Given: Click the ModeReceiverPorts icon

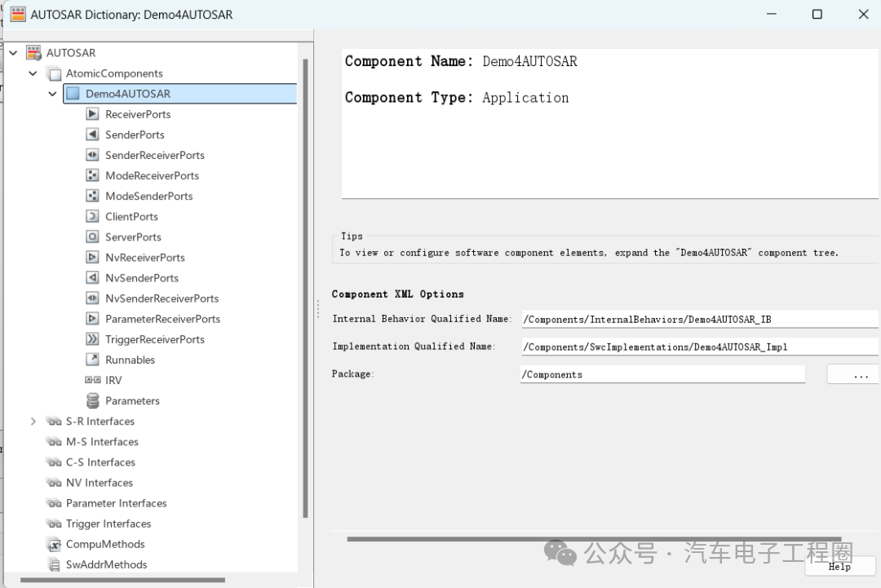Looking at the screenshot, I should (x=93, y=175).
